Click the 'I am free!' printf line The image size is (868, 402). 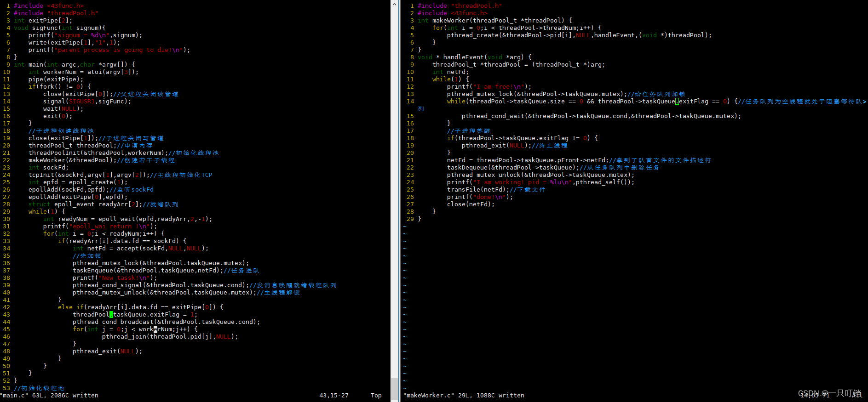(x=489, y=86)
